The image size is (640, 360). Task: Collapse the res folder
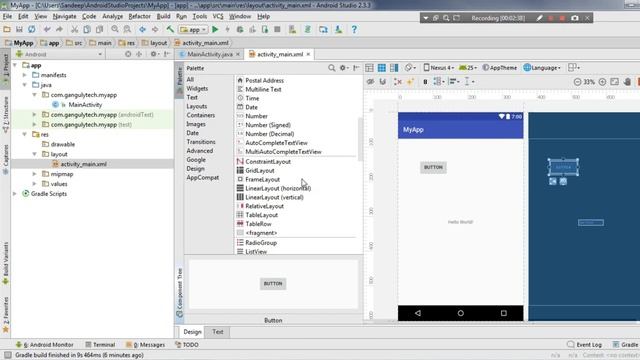tap(25, 134)
